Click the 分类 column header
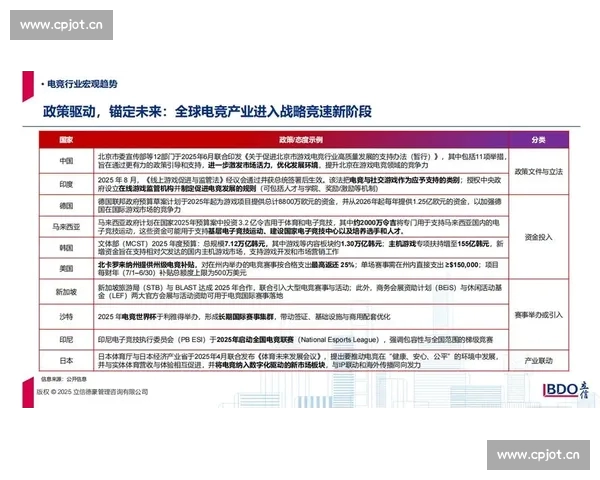Screen dimensions: 600x480 [538, 140]
